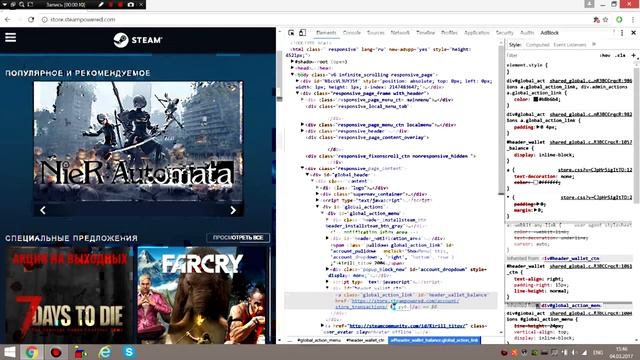Viewport: 640px width, 360px height.
Task: Expand the responsive_page_menu_ctn localmenu div
Action: pos(302,124)
